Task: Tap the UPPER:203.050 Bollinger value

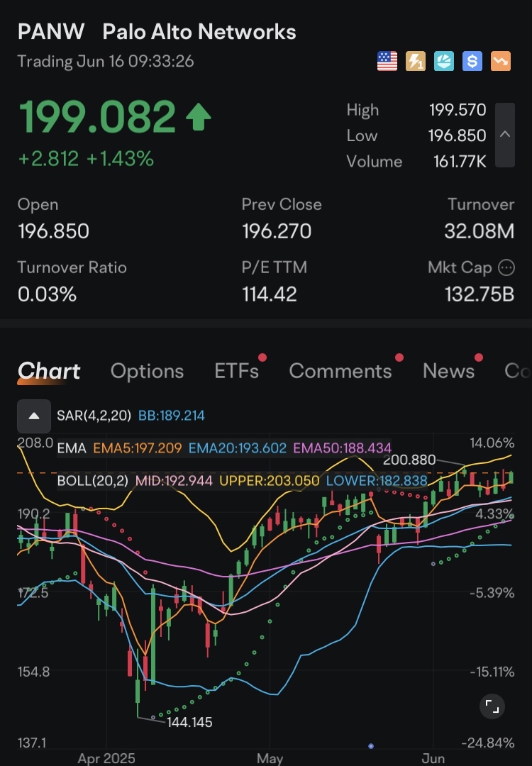Action: (x=269, y=481)
